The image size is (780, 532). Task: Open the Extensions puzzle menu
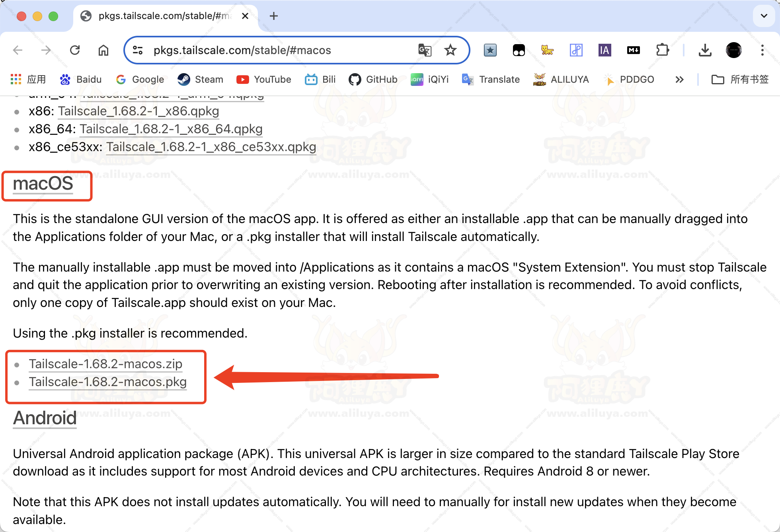[662, 50]
